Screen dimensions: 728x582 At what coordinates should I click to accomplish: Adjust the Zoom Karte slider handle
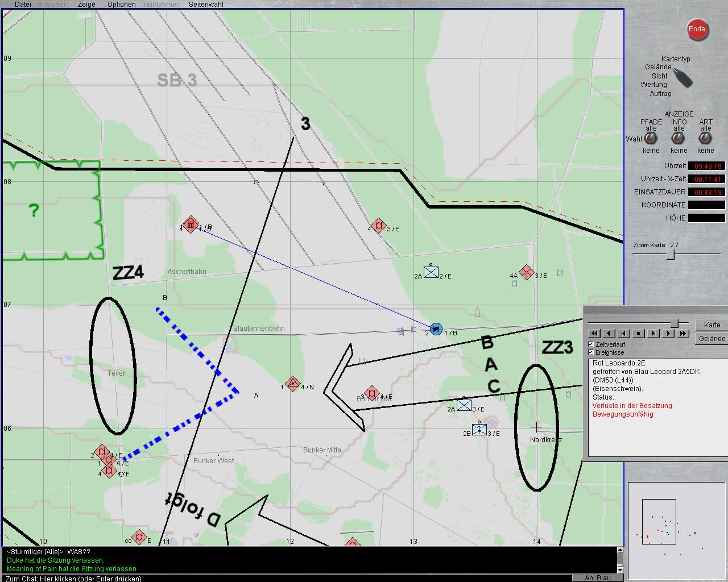[671, 254]
